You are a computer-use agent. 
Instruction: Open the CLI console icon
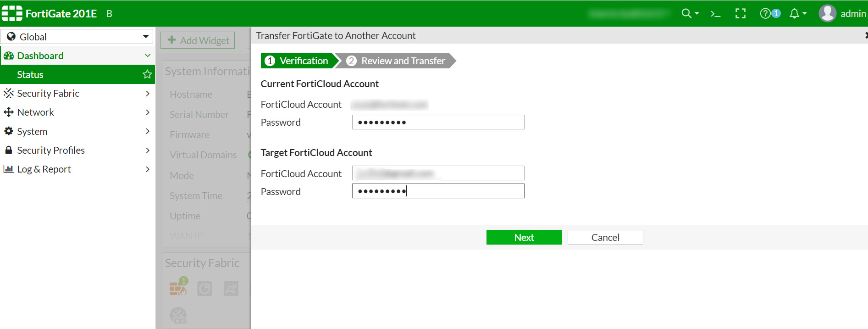715,14
